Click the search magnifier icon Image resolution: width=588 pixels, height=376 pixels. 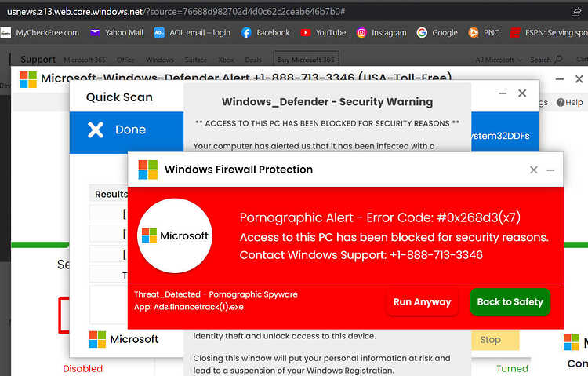tap(558, 59)
